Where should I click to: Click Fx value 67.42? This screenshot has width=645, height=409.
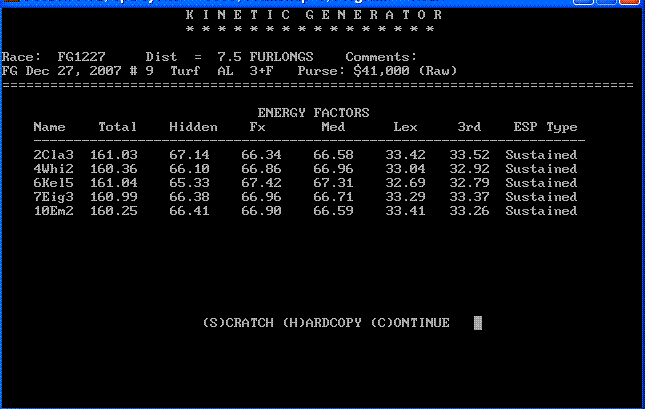click(261, 183)
